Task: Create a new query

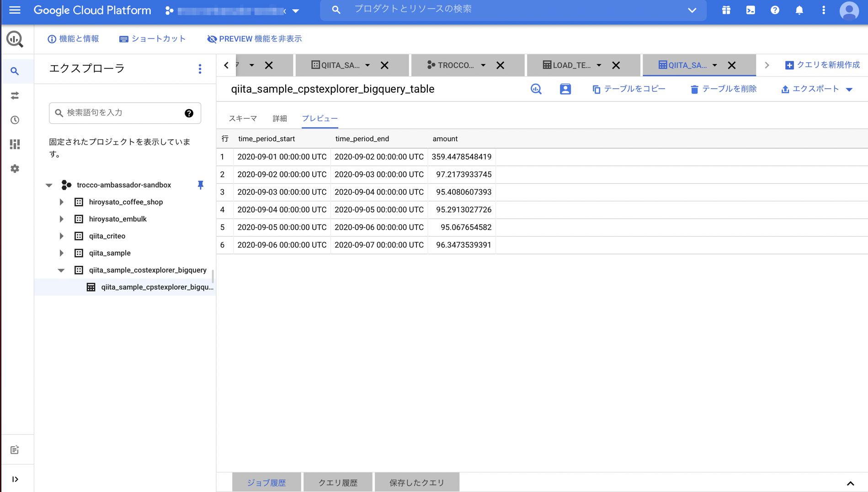Action: click(x=822, y=65)
